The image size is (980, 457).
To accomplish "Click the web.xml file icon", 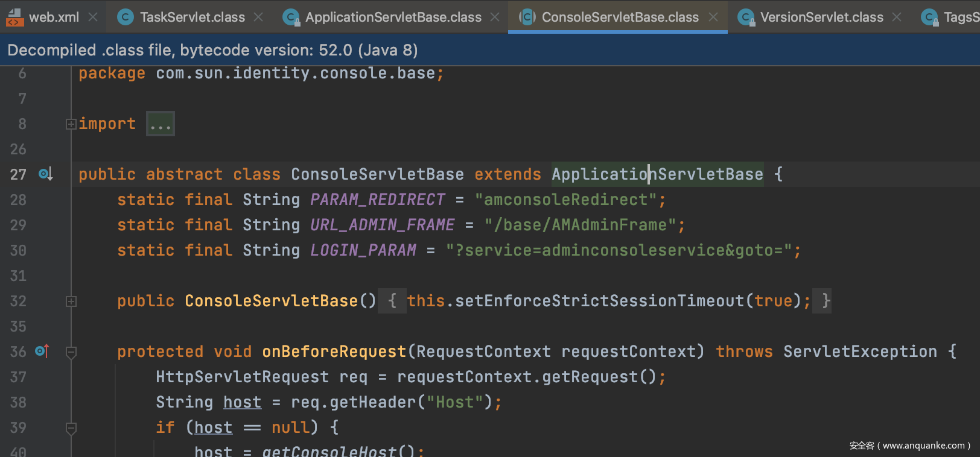I will (14, 17).
